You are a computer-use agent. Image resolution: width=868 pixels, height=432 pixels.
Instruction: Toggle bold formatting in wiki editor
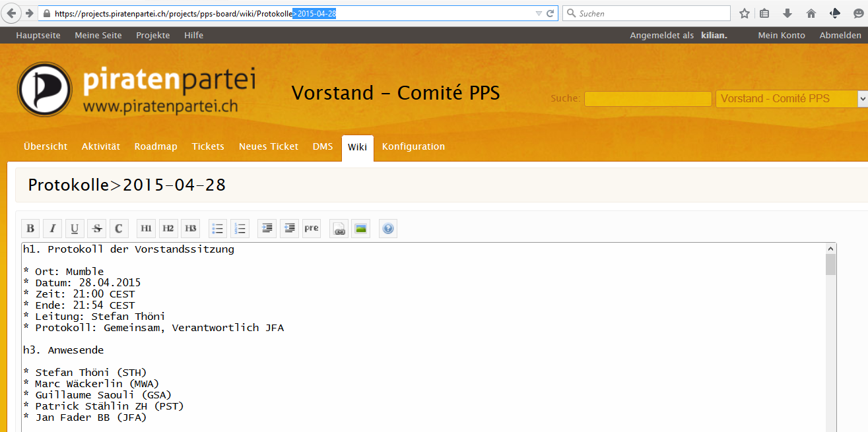click(x=30, y=229)
